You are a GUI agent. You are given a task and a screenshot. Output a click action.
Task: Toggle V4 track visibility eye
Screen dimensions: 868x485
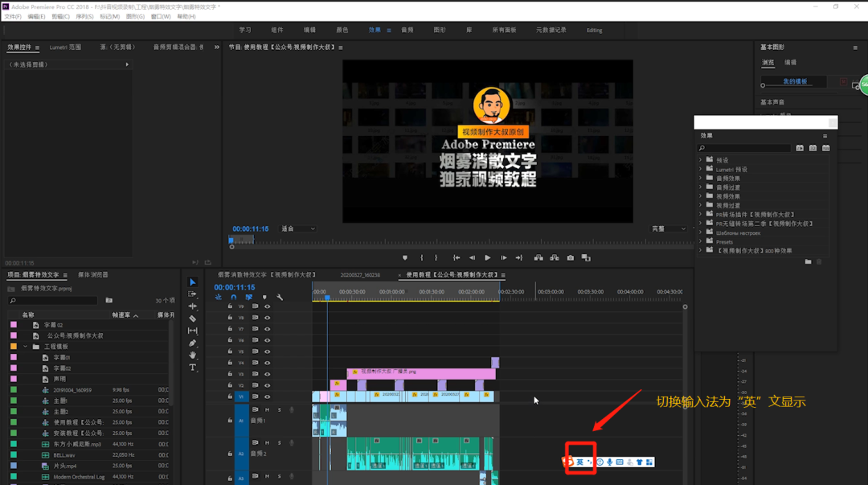click(x=268, y=363)
